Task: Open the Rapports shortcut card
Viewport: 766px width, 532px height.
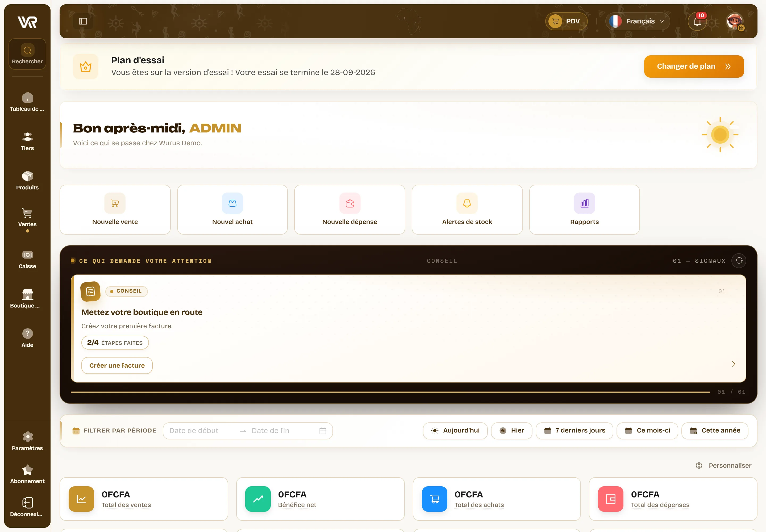Action: coord(584,210)
